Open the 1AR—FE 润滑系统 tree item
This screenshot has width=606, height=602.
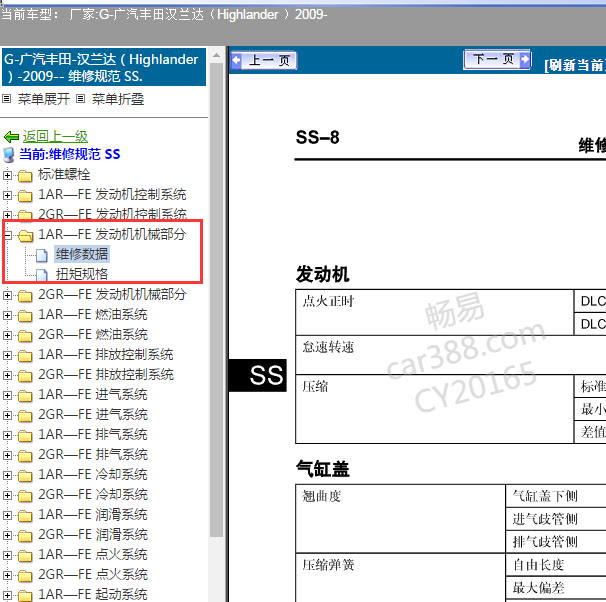coord(93,515)
